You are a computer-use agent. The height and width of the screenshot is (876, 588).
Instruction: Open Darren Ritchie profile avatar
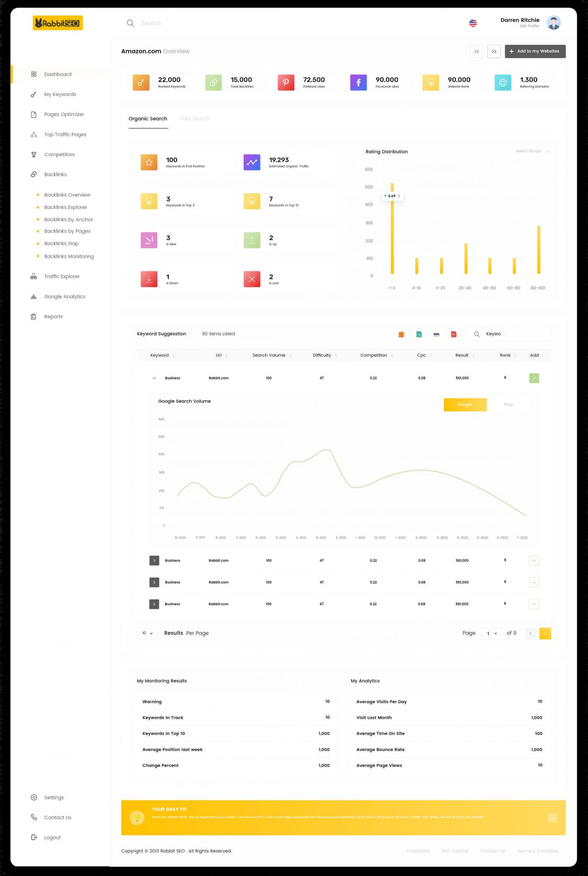click(x=553, y=23)
